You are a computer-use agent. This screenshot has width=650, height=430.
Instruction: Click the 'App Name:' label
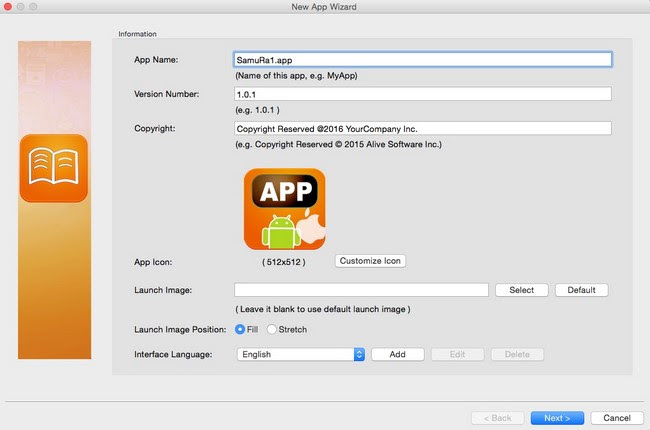coord(156,60)
